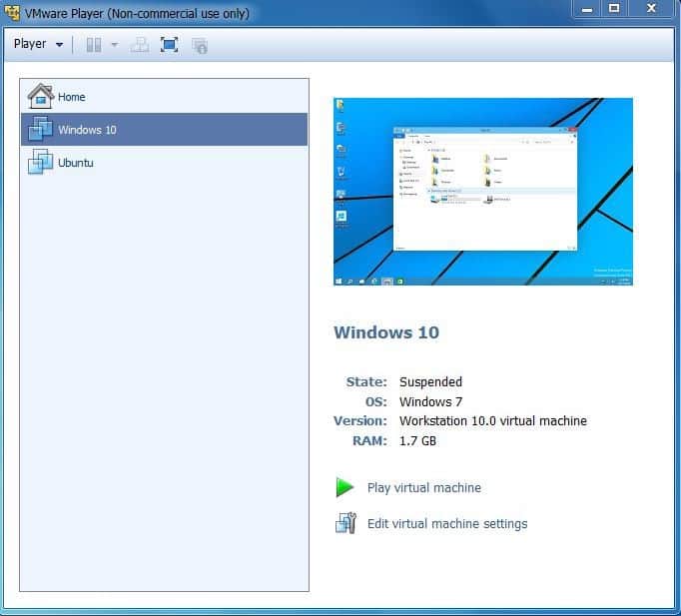
Task: Click the Windows 10 heading text
Action: 386,332
